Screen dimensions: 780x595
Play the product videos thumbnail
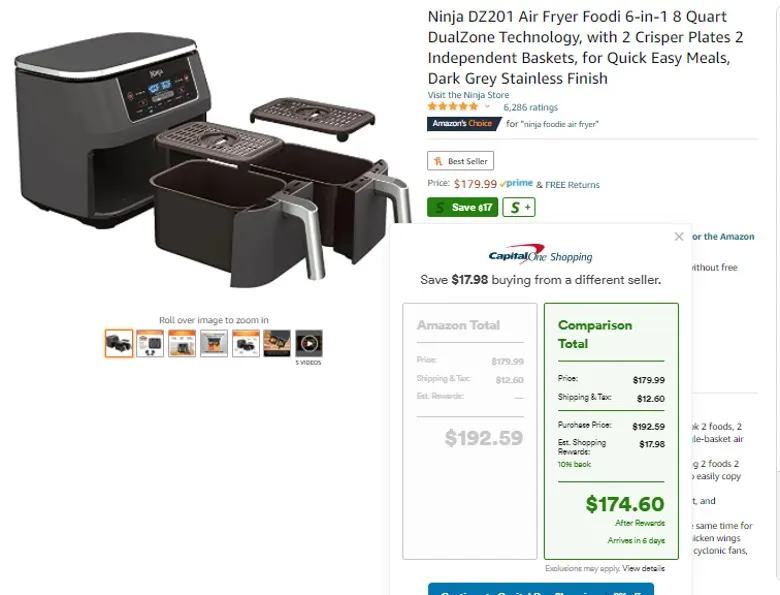[x=309, y=343]
